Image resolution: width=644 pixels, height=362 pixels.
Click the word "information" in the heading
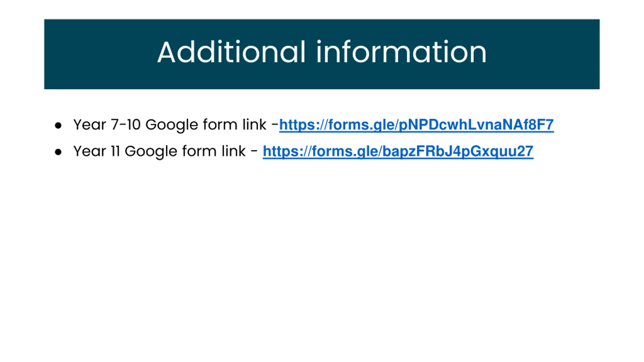401,52
